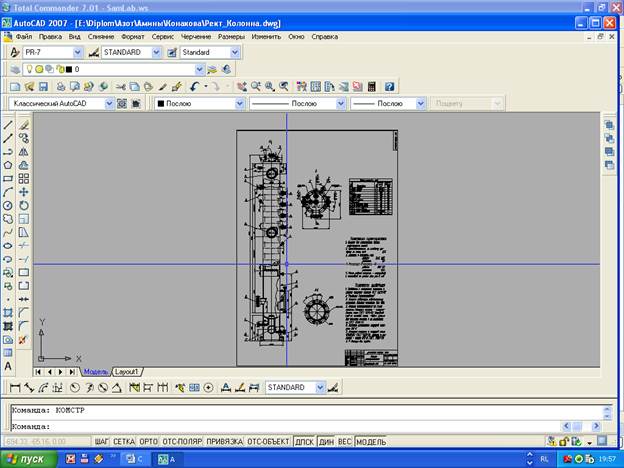Toggle ОРТО mode in status bar
The width and height of the screenshot is (624, 468).
click(149, 440)
